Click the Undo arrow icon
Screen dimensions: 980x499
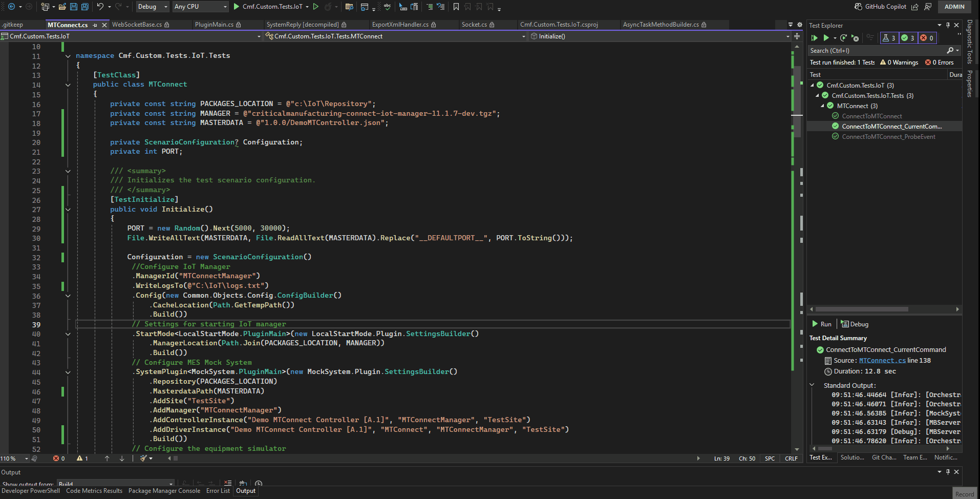[x=100, y=7]
